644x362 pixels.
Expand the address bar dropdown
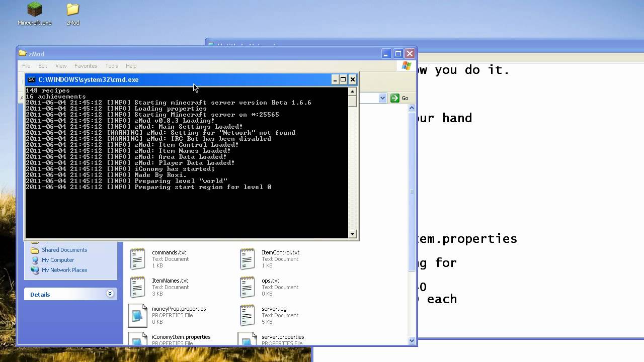tap(383, 98)
